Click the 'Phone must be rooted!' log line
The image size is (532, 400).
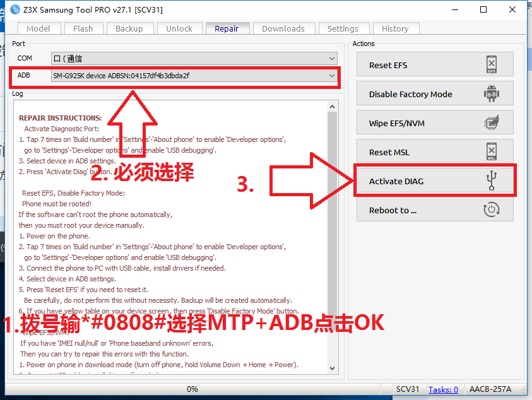click(57, 204)
